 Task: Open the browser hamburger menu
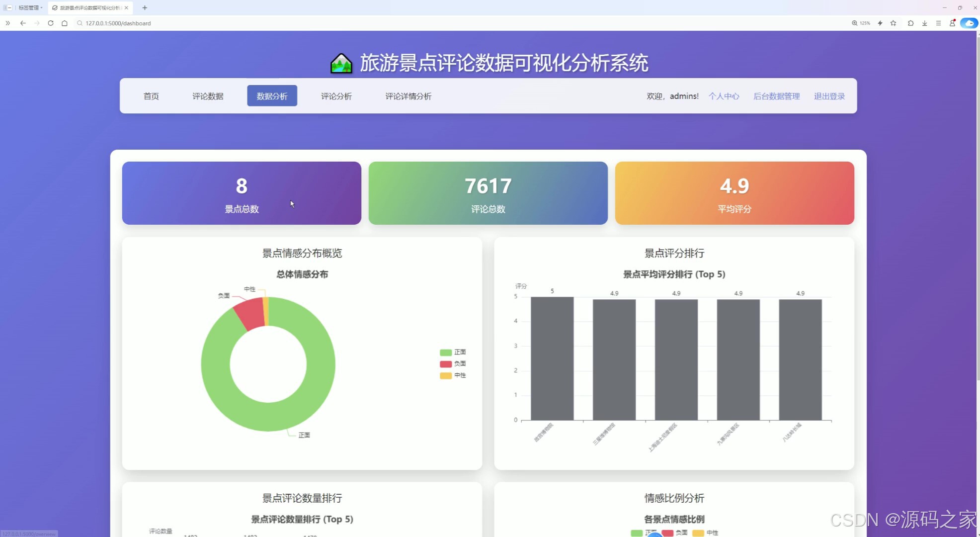tap(938, 23)
